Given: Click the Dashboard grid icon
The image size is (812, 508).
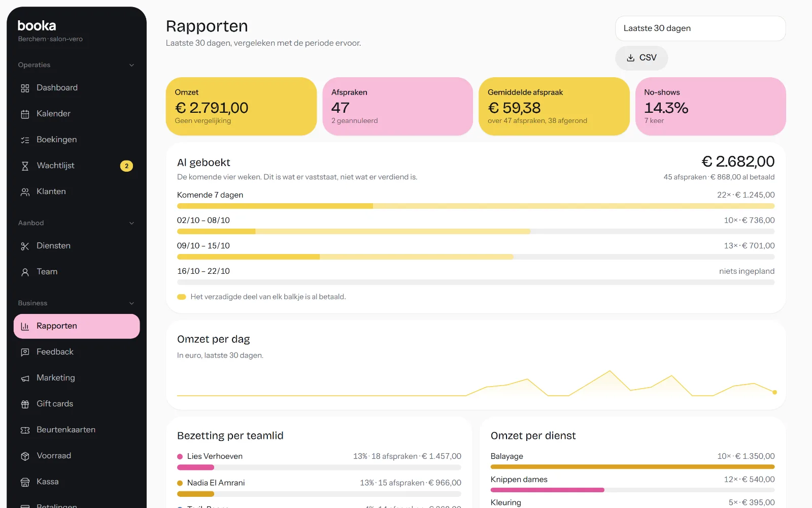Looking at the screenshot, I should click(x=25, y=88).
